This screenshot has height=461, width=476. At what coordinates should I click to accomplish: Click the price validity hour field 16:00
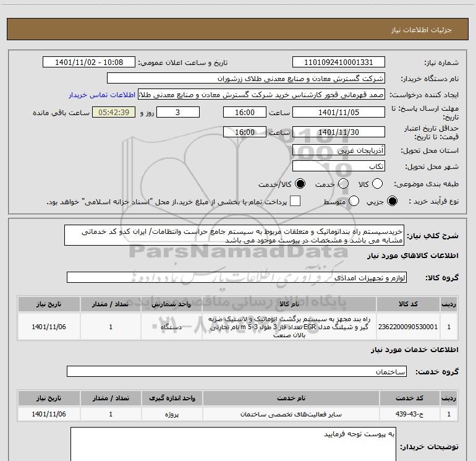245,132
